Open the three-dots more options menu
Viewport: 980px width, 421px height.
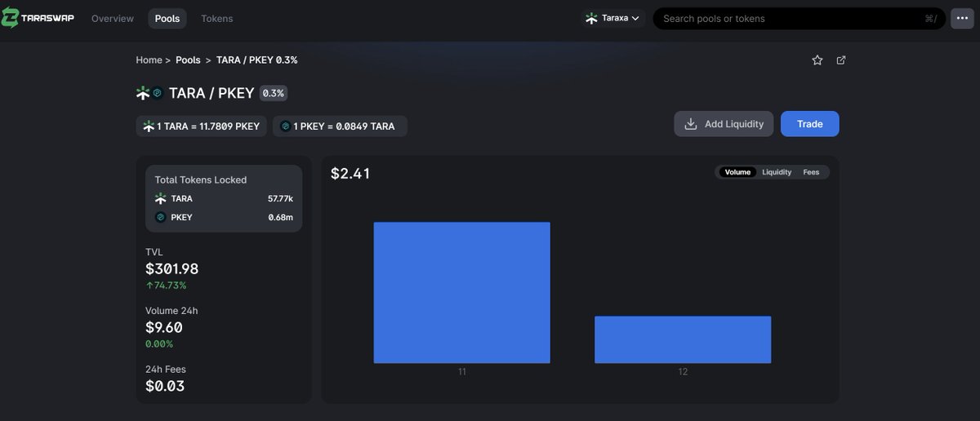962,18
